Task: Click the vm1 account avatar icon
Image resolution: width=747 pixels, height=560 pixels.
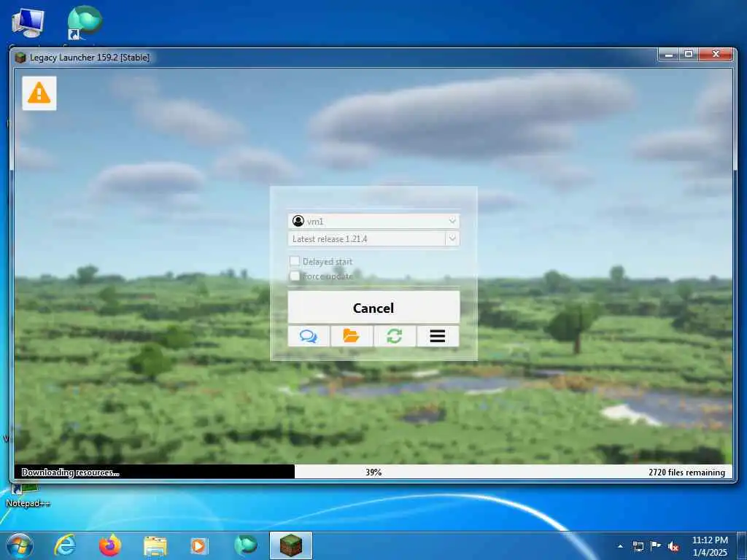Action: click(x=298, y=221)
